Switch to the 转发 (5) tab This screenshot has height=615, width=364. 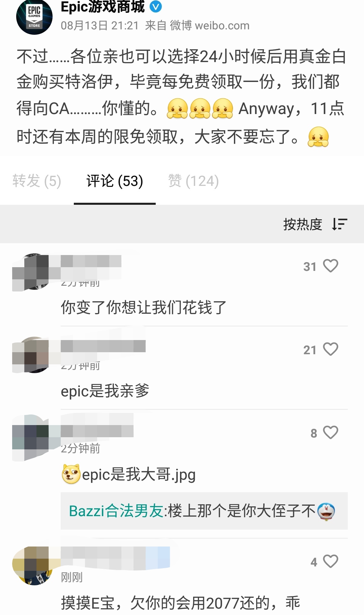(37, 181)
